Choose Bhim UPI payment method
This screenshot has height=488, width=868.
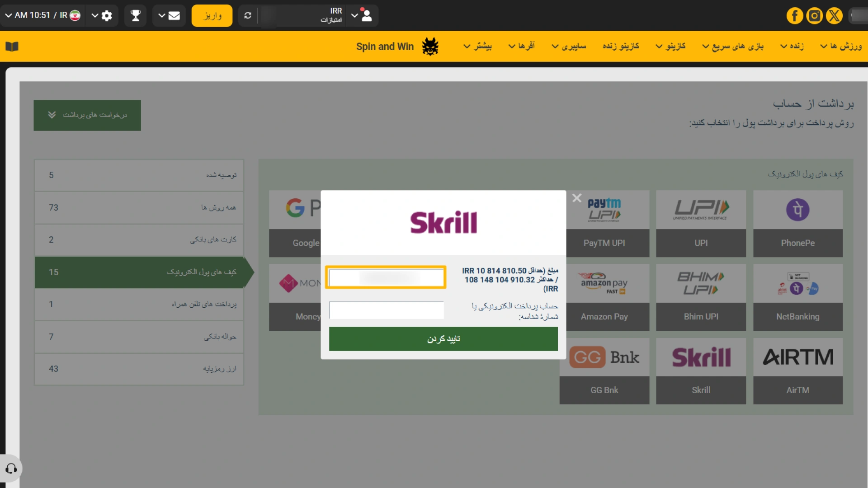(701, 297)
